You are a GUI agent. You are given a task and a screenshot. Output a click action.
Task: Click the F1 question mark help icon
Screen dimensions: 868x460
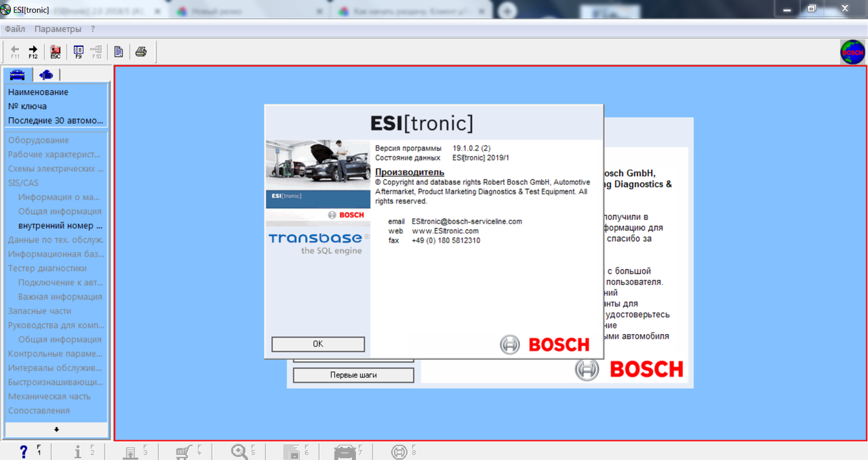click(23, 452)
